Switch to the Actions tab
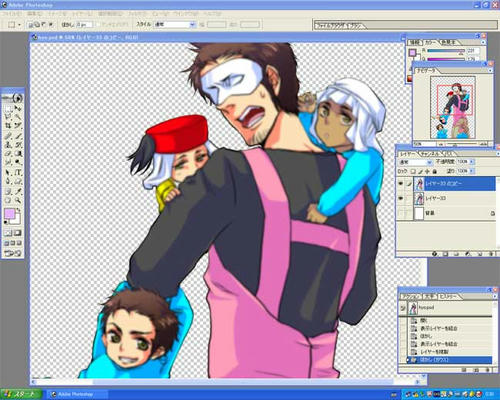The image size is (500, 400). click(x=410, y=296)
